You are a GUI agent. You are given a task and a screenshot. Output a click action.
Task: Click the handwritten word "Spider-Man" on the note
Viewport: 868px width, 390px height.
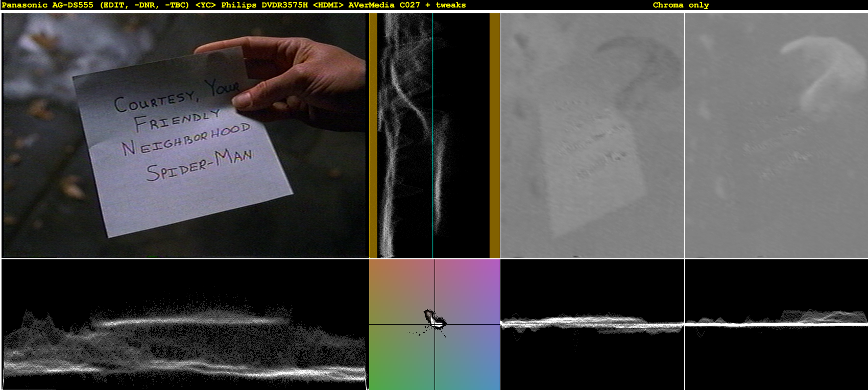tap(199, 164)
